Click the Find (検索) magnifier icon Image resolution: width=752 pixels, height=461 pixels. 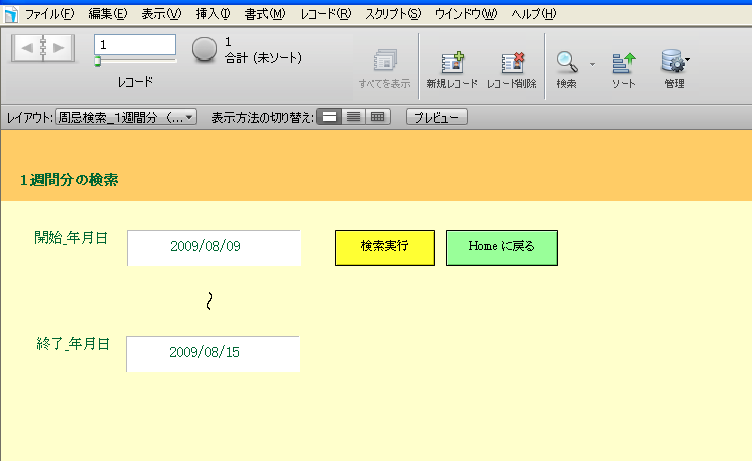(567, 62)
